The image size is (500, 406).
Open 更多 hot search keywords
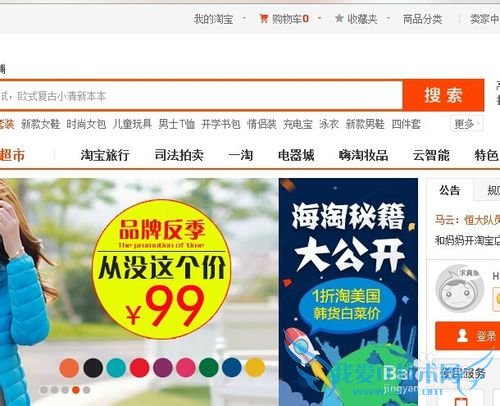pos(466,124)
